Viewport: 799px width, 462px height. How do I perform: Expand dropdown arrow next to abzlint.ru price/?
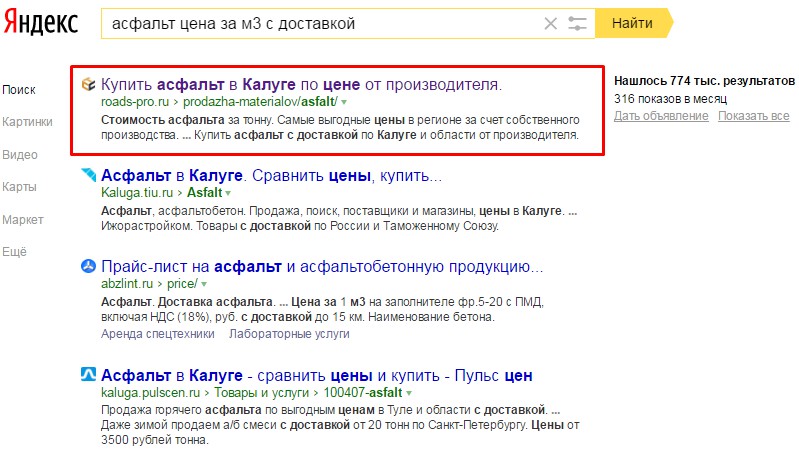pos(204,284)
